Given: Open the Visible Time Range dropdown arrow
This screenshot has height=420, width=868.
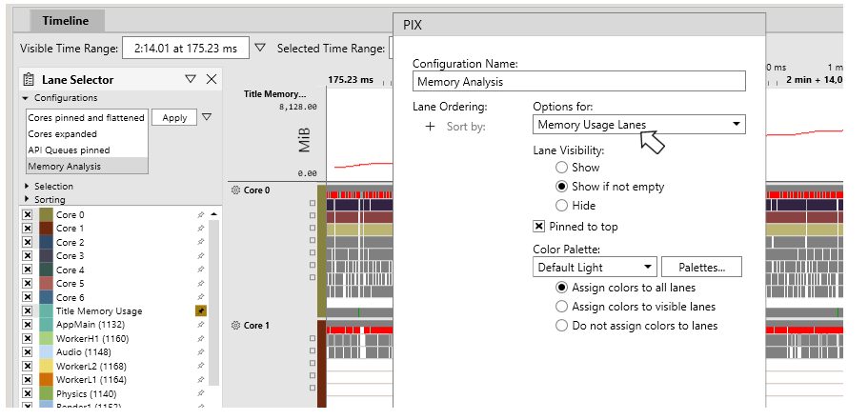Looking at the screenshot, I should (260, 48).
